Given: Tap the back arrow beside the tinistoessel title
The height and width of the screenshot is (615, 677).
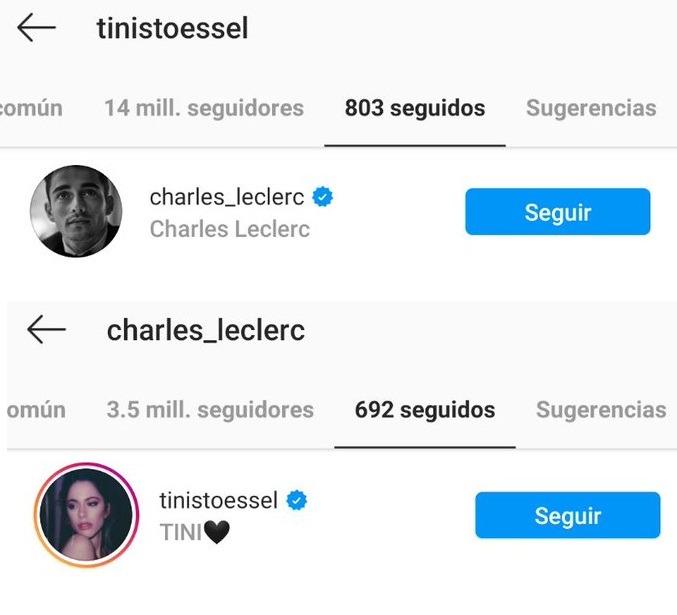Looking at the screenshot, I should click(36, 29).
